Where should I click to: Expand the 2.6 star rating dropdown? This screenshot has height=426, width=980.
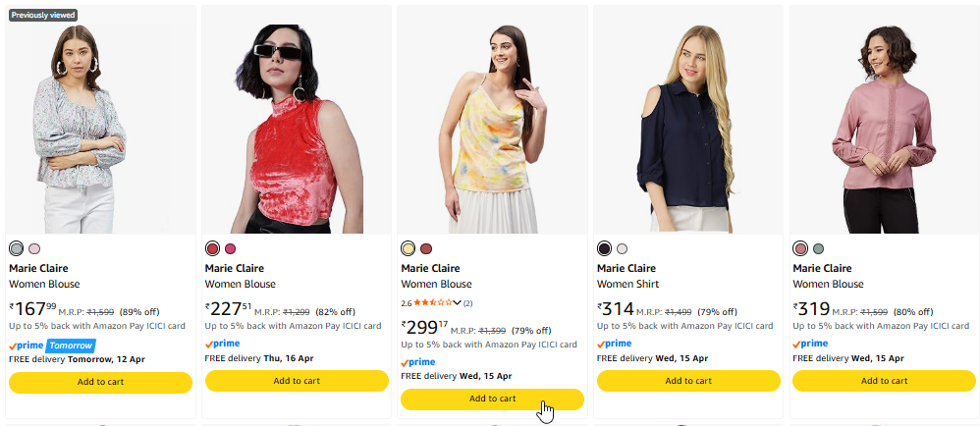tap(457, 302)
